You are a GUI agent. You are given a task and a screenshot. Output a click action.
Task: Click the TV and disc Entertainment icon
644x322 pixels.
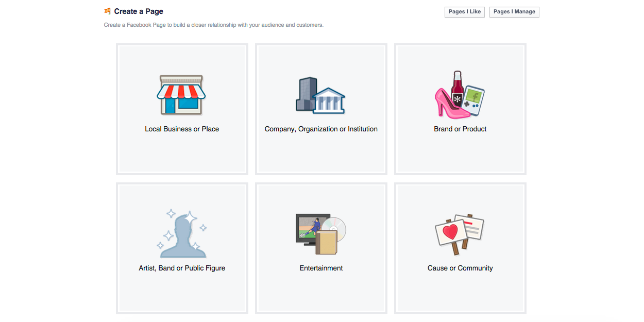tap(320, 235)
